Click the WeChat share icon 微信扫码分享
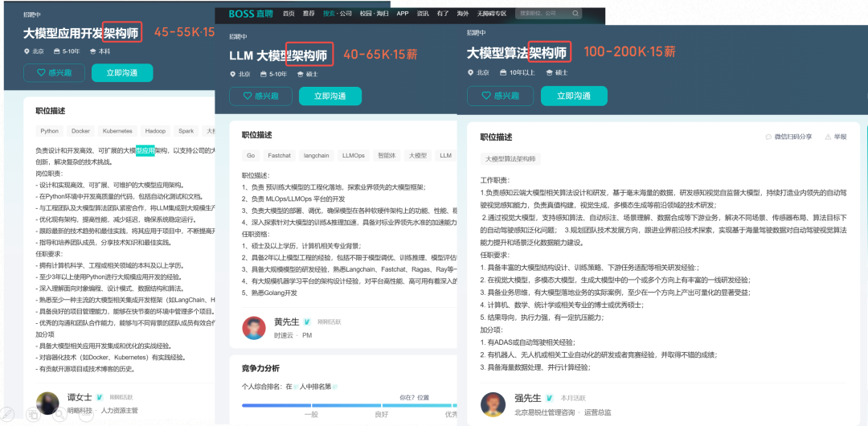Image resolution: width=868 pixels, height=426 pixels. [768, 137]
